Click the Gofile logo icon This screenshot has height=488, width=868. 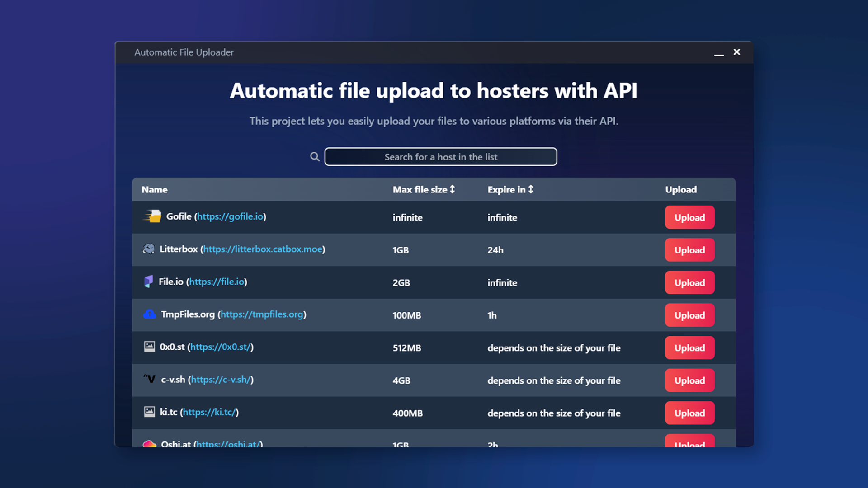pyautogui.click(x=152, y=216)
